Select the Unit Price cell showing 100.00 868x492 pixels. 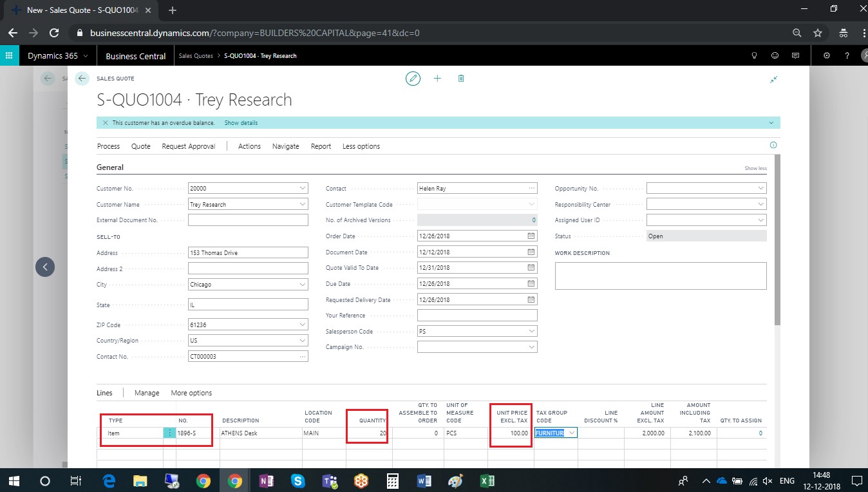511,433
